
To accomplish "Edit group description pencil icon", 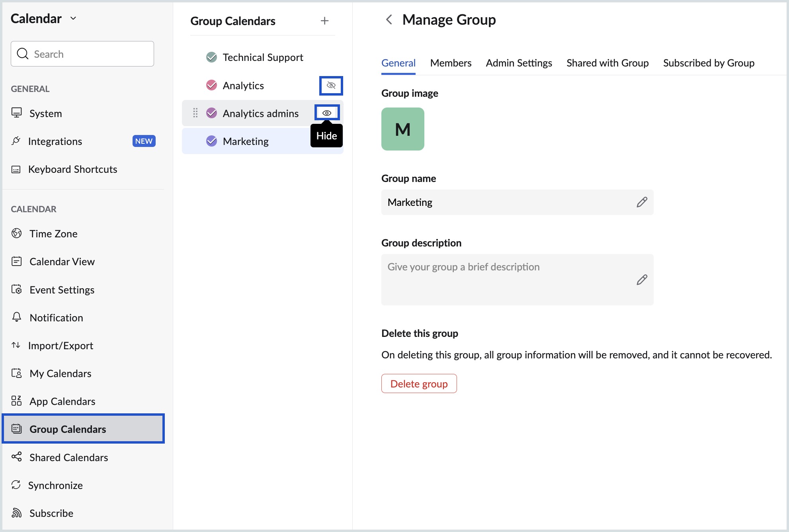I will coord(642,280).
